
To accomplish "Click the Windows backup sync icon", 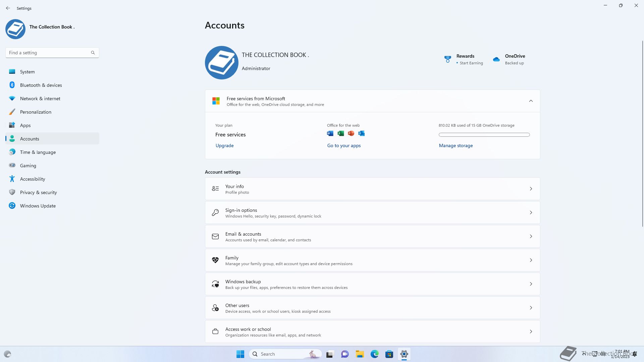I will pos(215,284).
